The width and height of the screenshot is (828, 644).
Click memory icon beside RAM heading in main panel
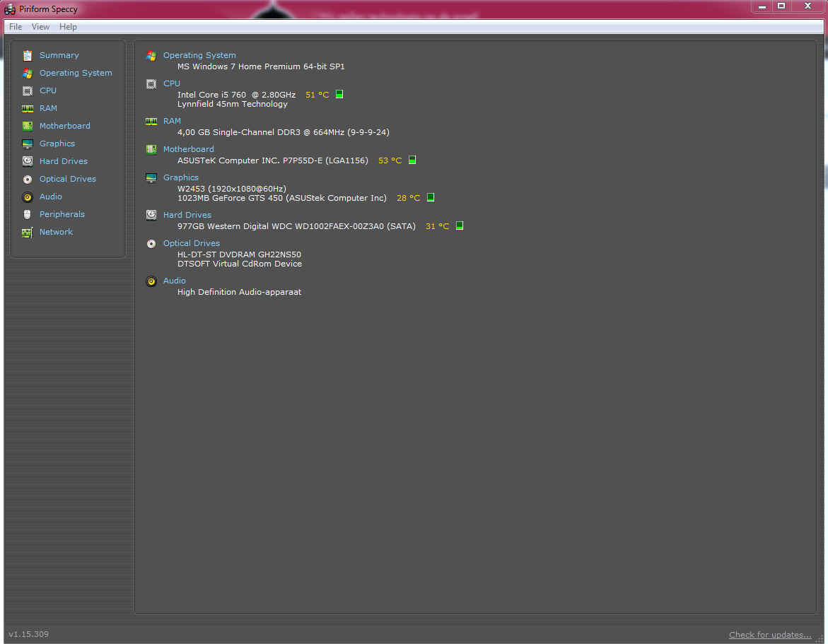[151, 122]
